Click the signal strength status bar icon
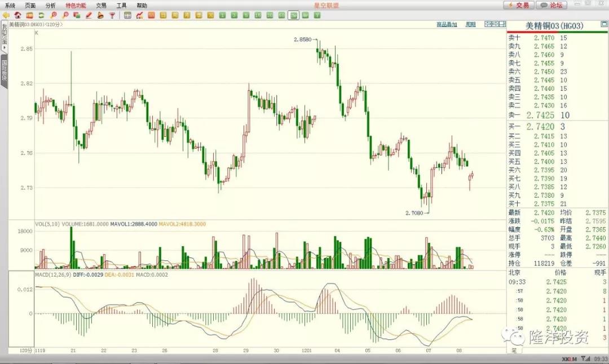The image size is (609, 364). coord(586,358)
